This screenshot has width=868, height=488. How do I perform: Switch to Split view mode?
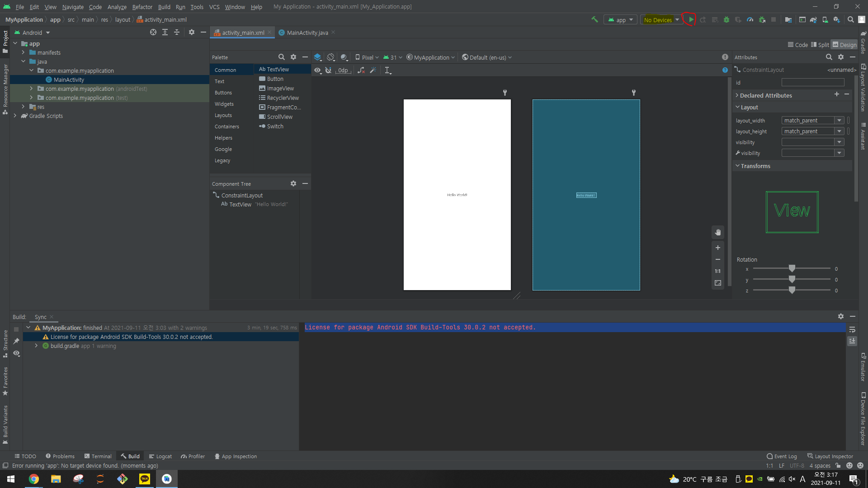pyautogui.click(x=820, y=45)
